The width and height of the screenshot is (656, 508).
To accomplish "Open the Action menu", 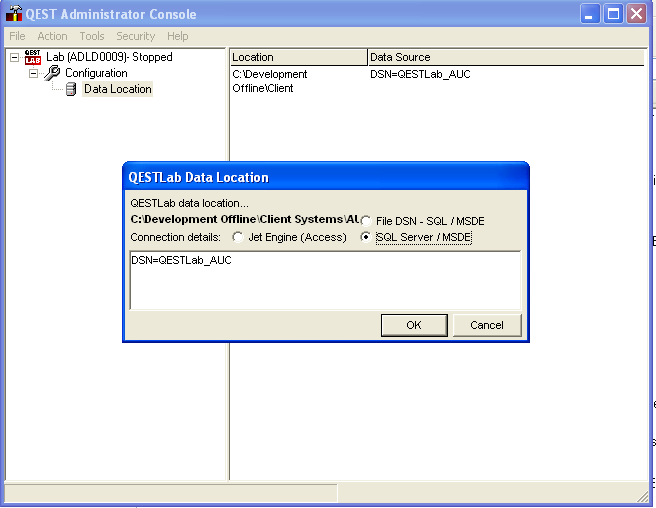I will pyautogui.click(x=52, y=36).
